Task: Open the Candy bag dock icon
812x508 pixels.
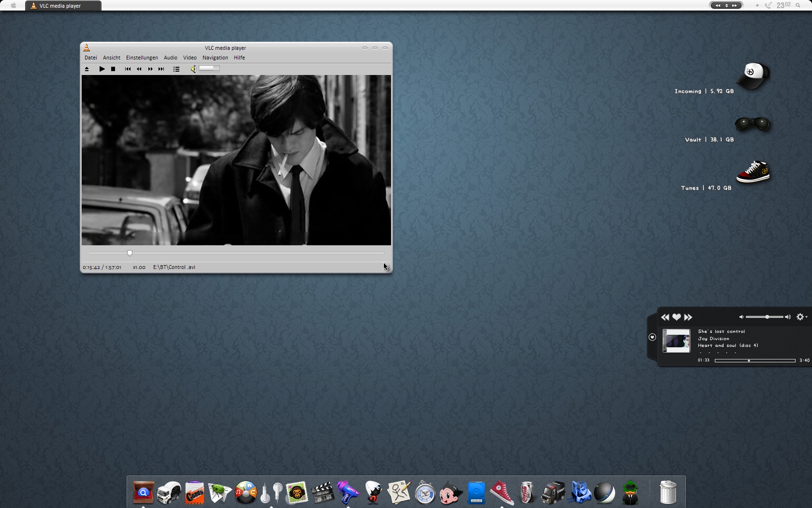Action: click(195, 493)
